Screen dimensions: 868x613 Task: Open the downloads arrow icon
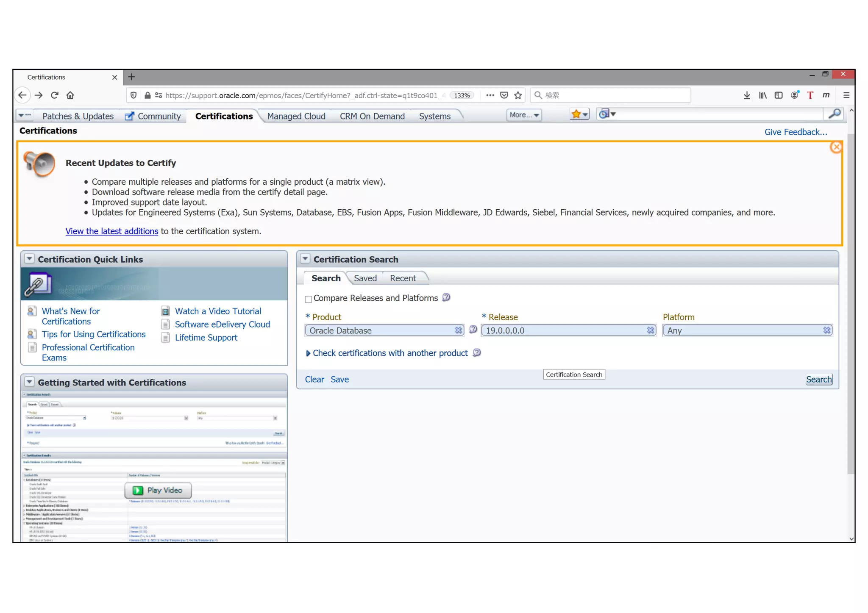pos(747,95)
